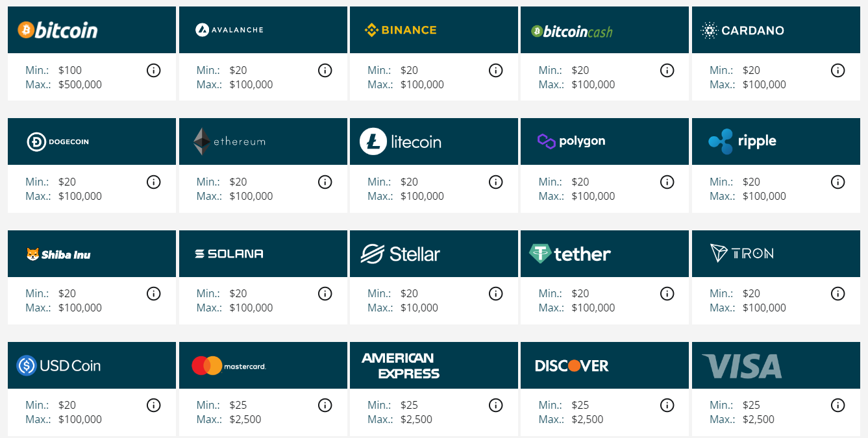Open the Stellar info tooltip
This screenshot has width=868, height=438.
tap(496, 293)
